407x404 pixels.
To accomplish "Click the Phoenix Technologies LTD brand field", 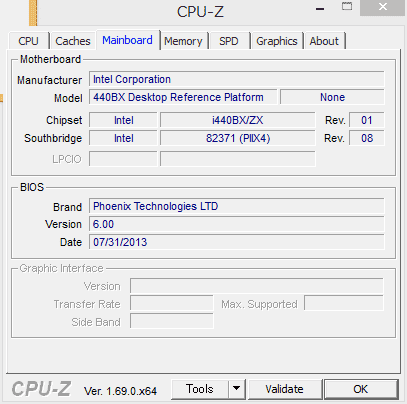I will (x=237, y=206).
